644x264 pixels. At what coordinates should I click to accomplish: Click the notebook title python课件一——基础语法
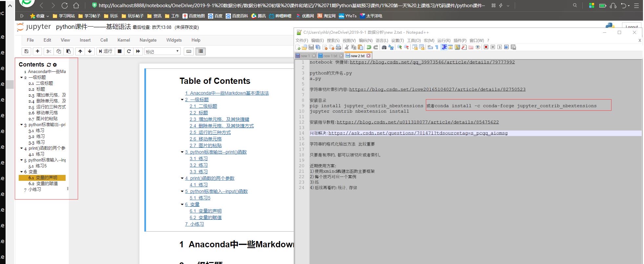pyautogui.click(x=93, y=27)
